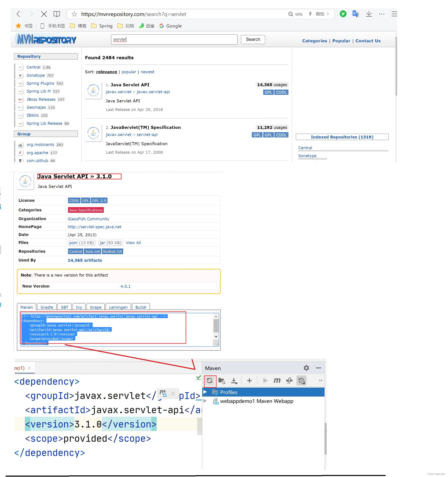
Task: Open the Popular link in header
Action: coord(341,41)
